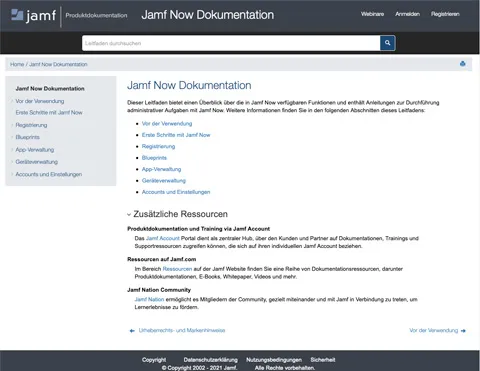Follow the Jamf Nation link
The image size is (480, 371).
(149, 299)
